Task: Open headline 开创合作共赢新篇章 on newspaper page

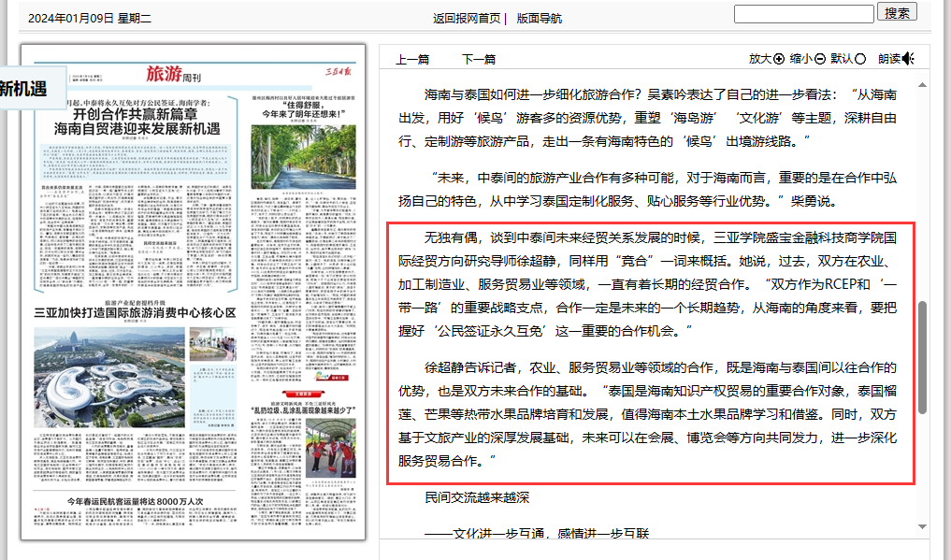Action: [x=137, y=114]
